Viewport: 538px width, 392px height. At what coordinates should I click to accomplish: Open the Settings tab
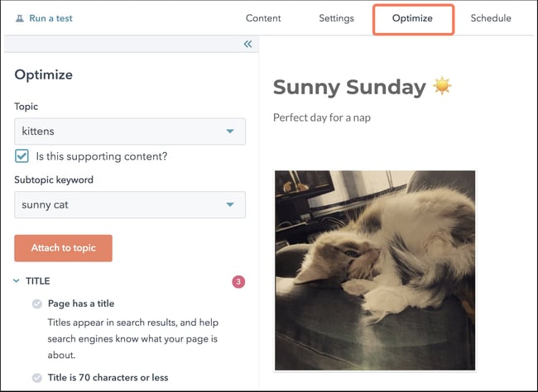point(336,18)
